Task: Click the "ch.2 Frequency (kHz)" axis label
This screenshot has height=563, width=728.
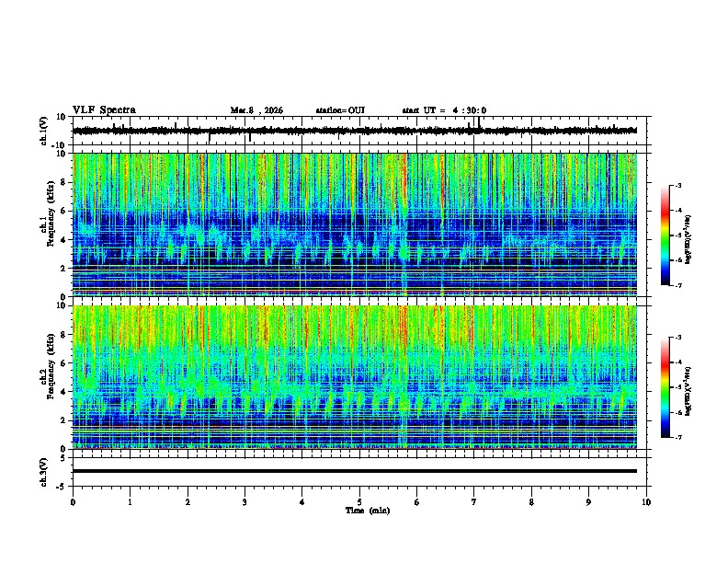Action: tap(48, 366)
